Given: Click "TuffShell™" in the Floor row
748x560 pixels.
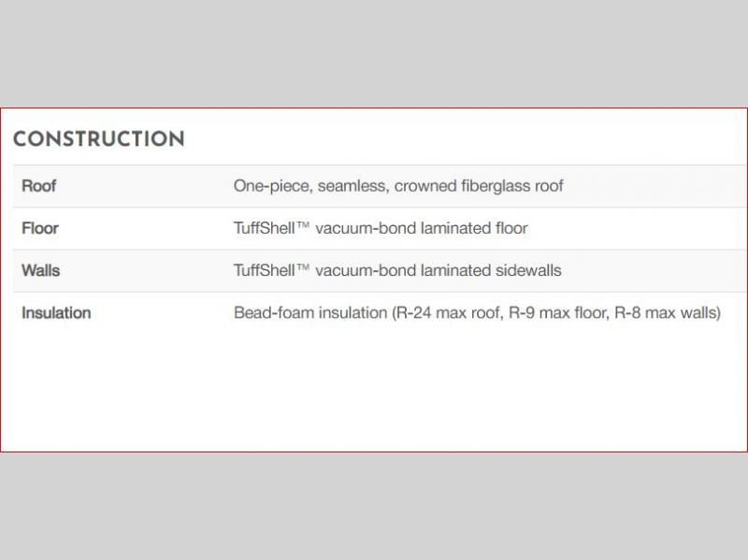Looking at the screenshot, I should point(271,228).
